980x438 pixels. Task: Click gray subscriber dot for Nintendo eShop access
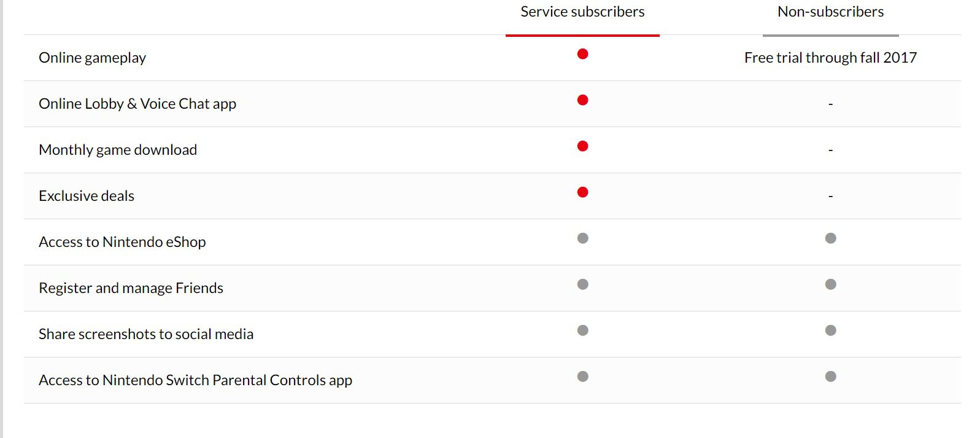point(583,238)
